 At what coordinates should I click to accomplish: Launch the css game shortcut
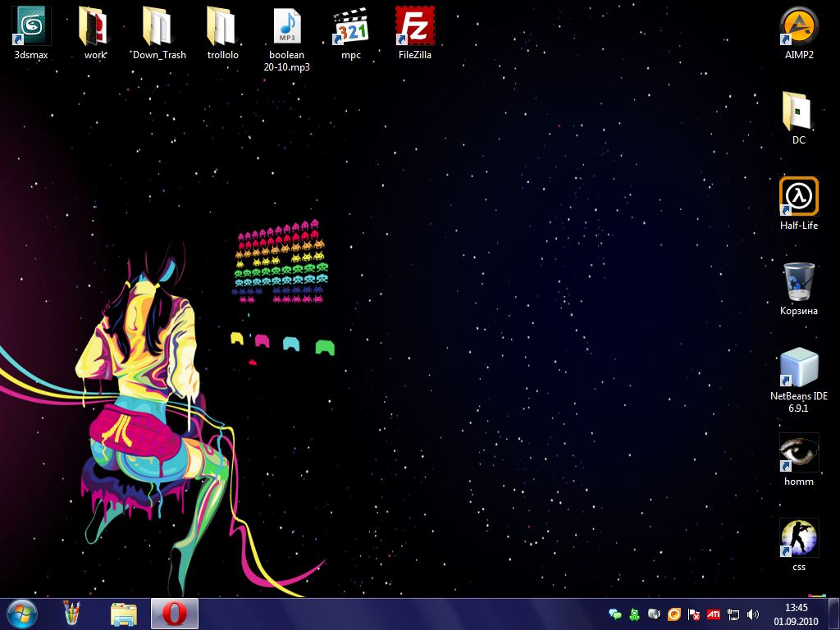(798, 538)
